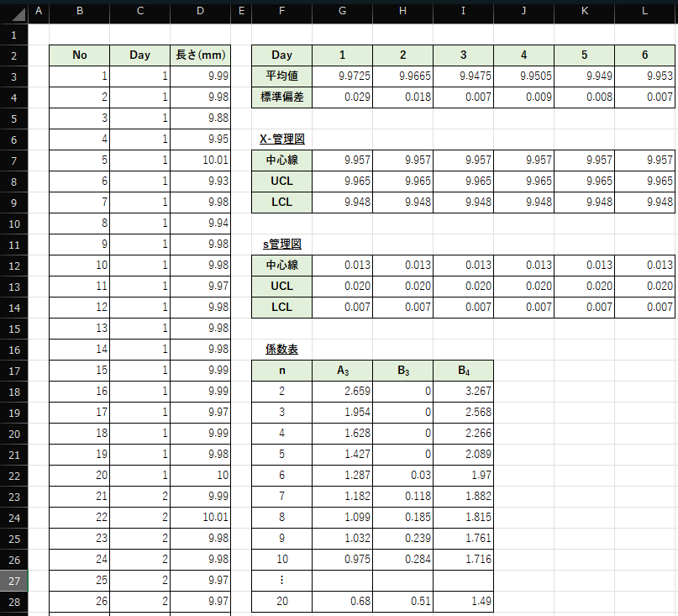Select the row 17 header
This screenshot has width=678, height=616.
tap(14, 371)
